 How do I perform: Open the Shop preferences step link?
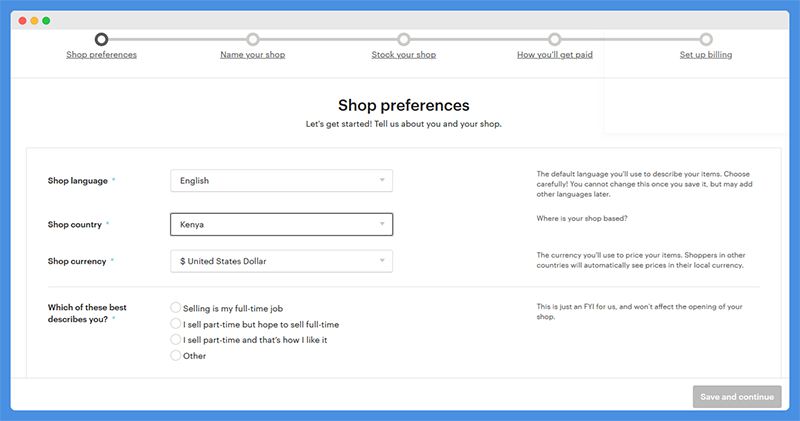[102, 55]
